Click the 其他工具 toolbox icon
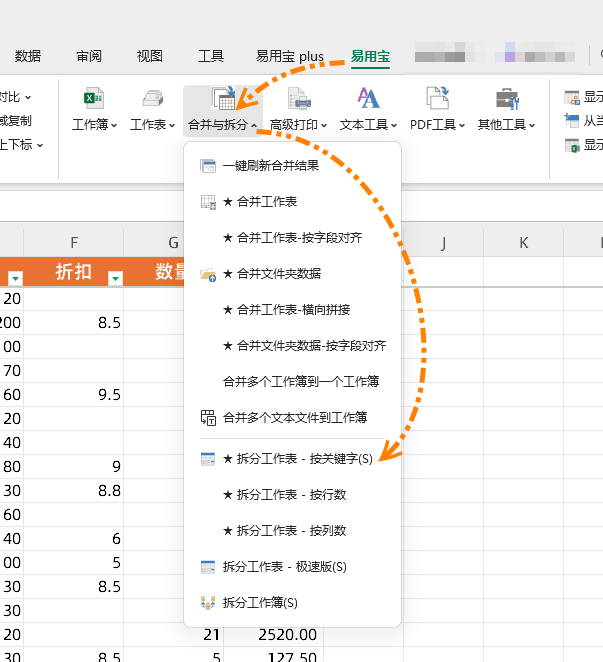This screenshot has height=662, width=603. point(507,98)
